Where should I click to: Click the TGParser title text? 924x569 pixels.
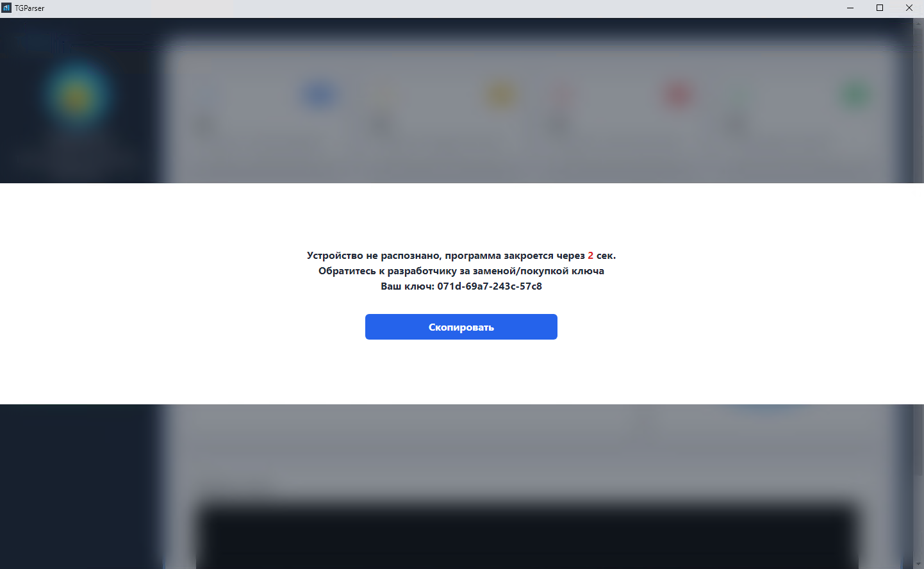(x=29, y=8)
